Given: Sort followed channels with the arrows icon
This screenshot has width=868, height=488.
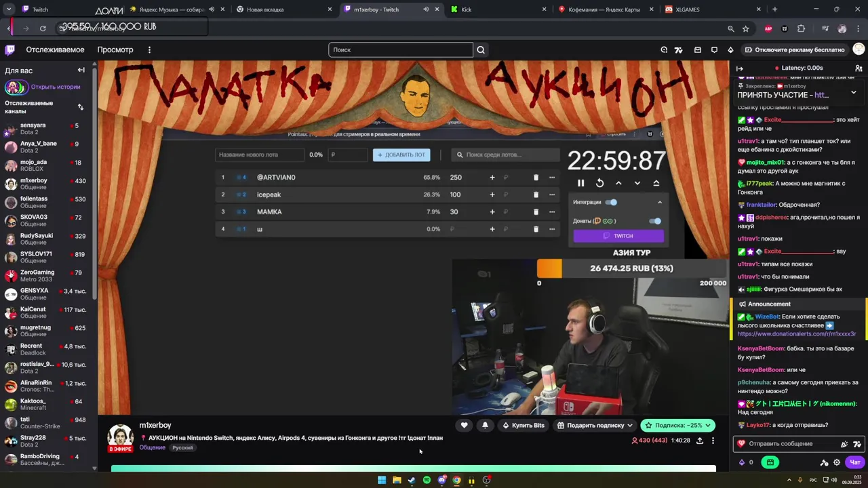Looking at the screenshot, I should tap(81, 107).
